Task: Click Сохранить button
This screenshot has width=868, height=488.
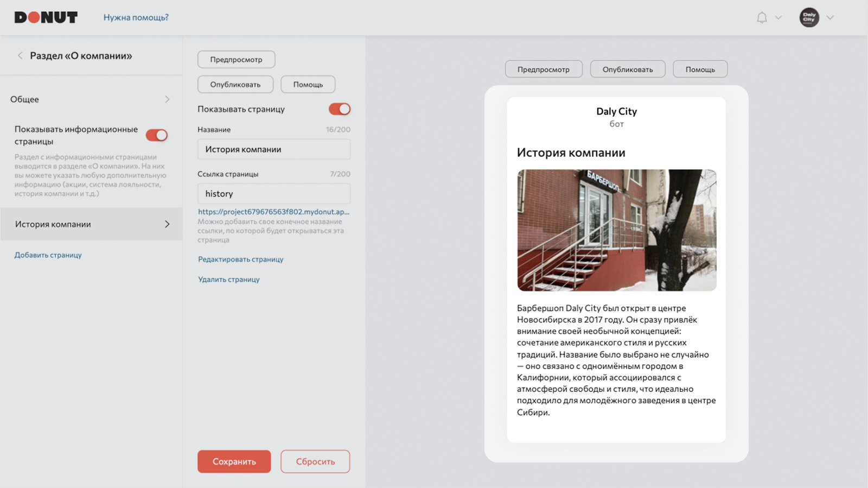Action: click(234, 461)
